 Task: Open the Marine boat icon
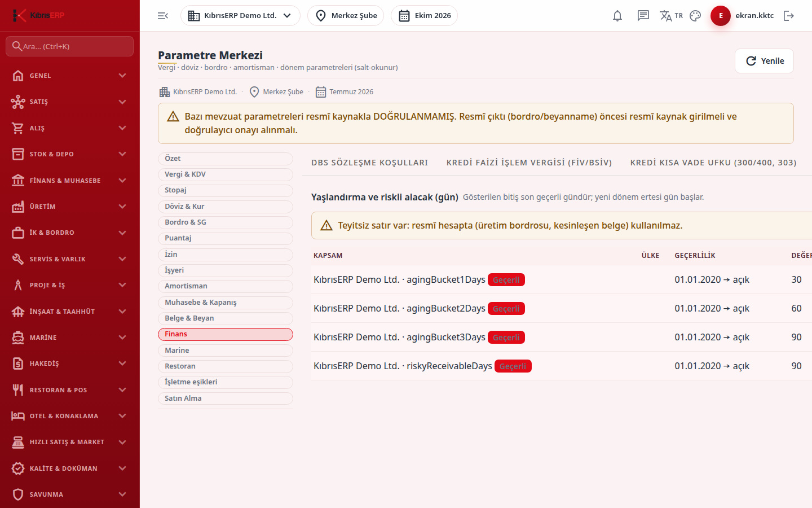(18, 338)
